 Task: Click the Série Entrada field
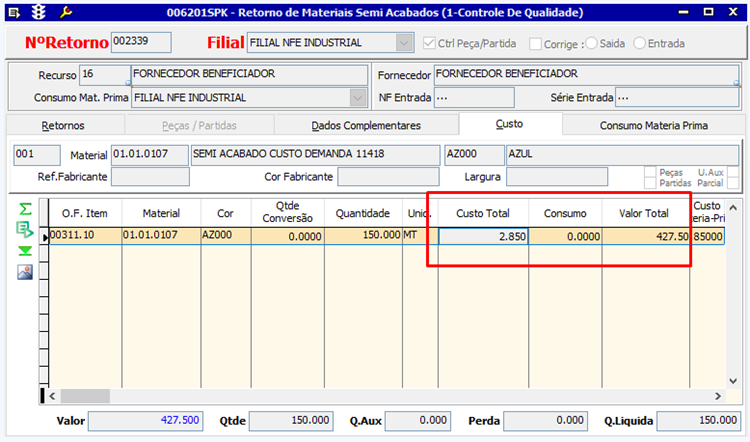[x=677, y=98]
